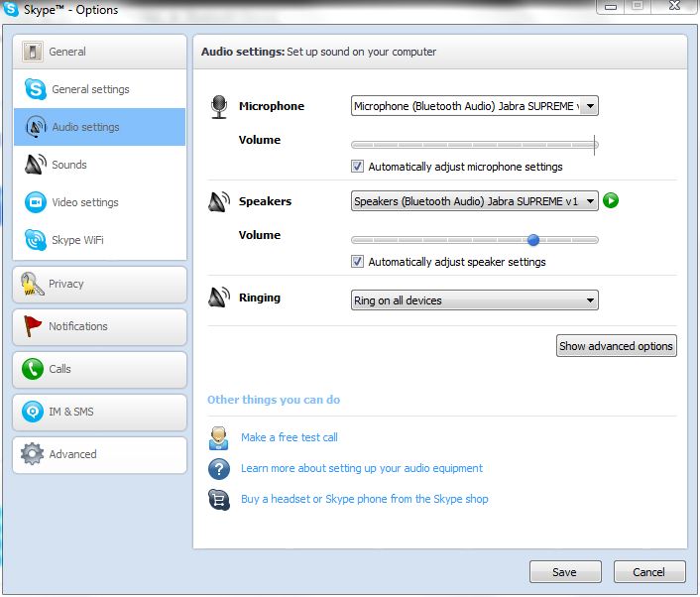
Task: Click the Advanced gear icon
Action: click(32, 453)
